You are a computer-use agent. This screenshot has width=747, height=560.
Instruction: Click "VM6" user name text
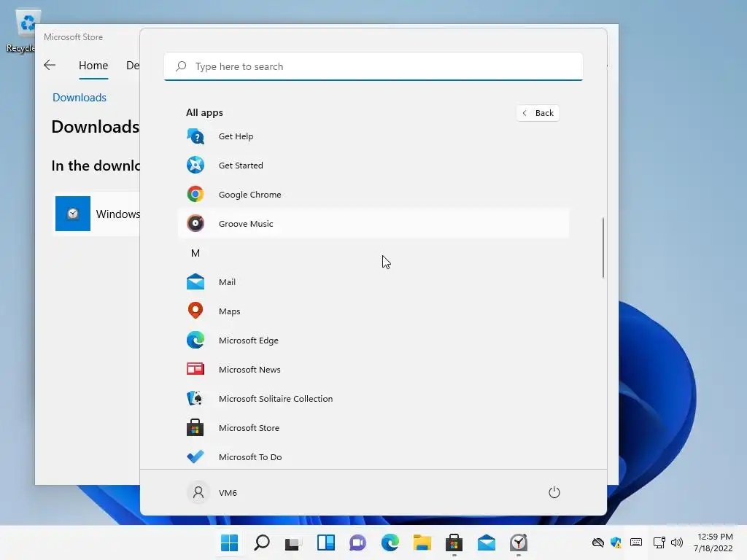click(228, 493)
